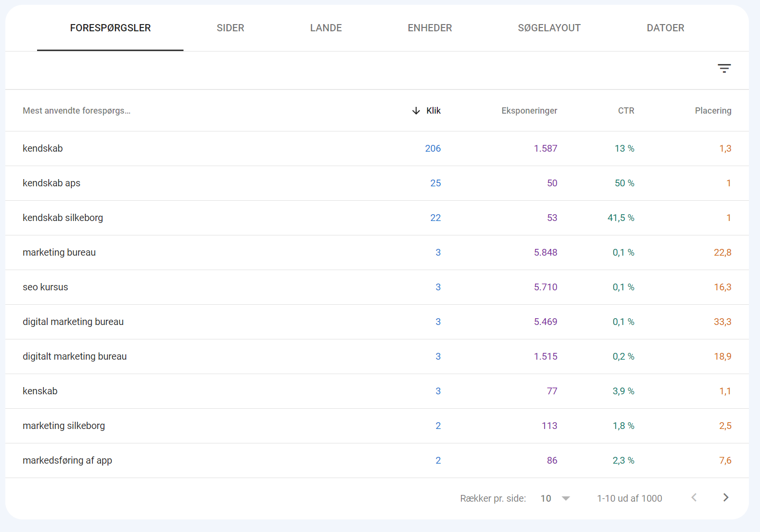Open rows per page dropdown
The height and width of the screenshot is (532, 760).
point(555,498)
